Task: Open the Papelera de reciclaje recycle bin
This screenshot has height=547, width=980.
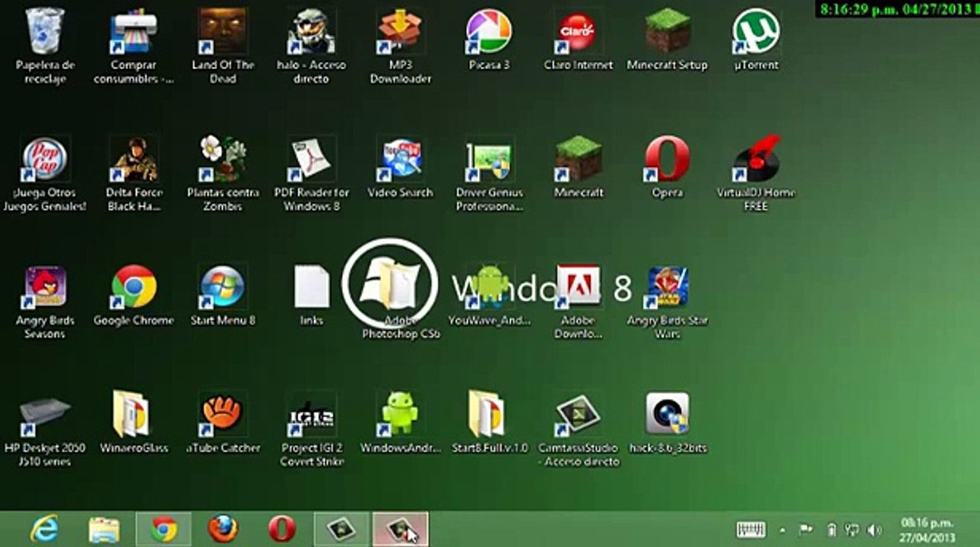Action: tap(45, 46)
